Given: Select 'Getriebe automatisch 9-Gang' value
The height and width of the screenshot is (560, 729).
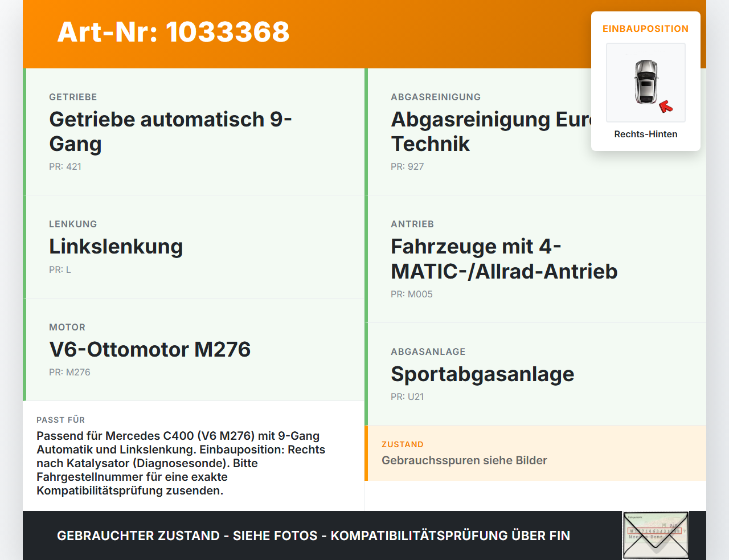Looking at the screenshot, I should (171, 132).
